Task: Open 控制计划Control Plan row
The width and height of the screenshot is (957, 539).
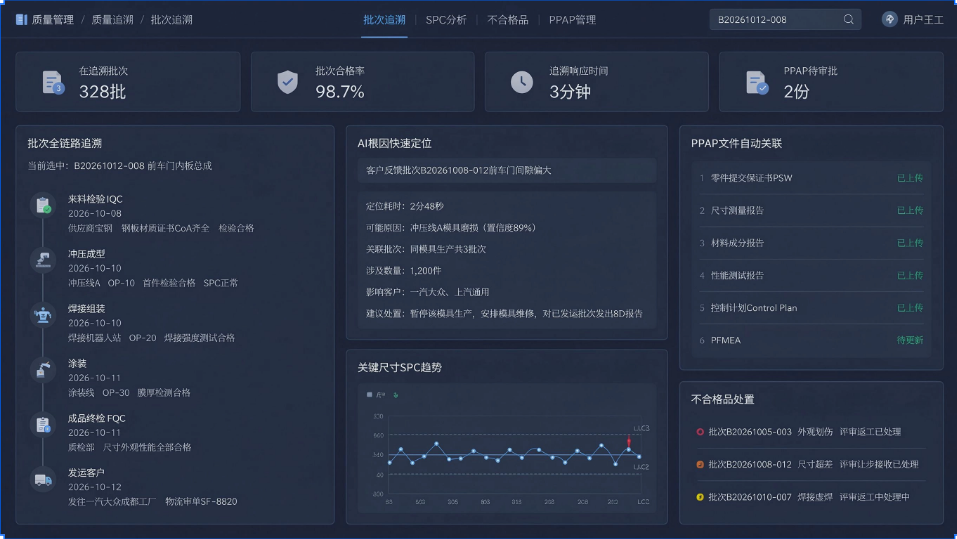Action: (x=811, y=308)
